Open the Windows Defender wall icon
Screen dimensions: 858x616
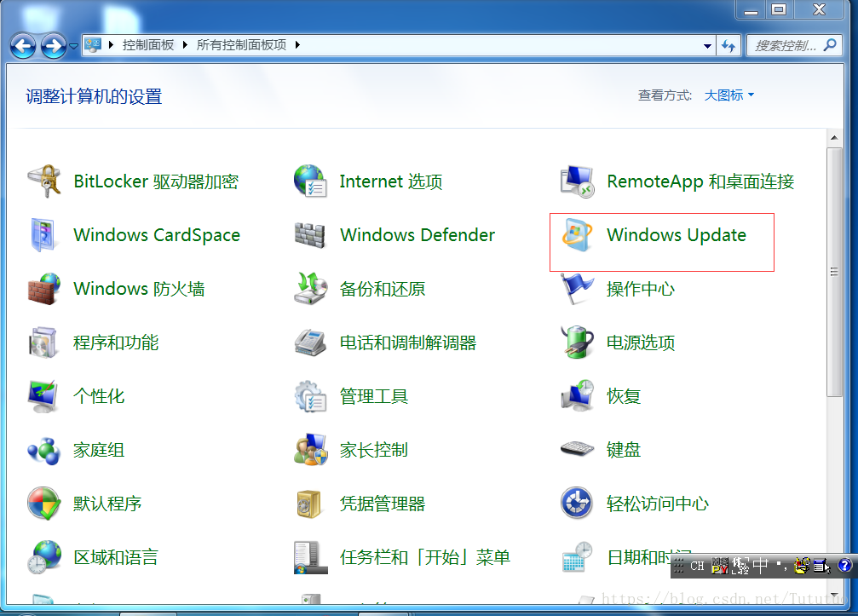310,234
